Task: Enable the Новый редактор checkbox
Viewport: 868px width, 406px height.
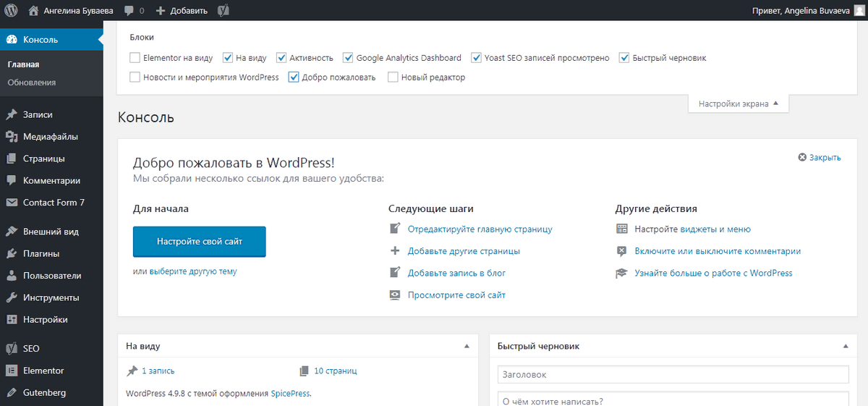Action: pos(393,77)
